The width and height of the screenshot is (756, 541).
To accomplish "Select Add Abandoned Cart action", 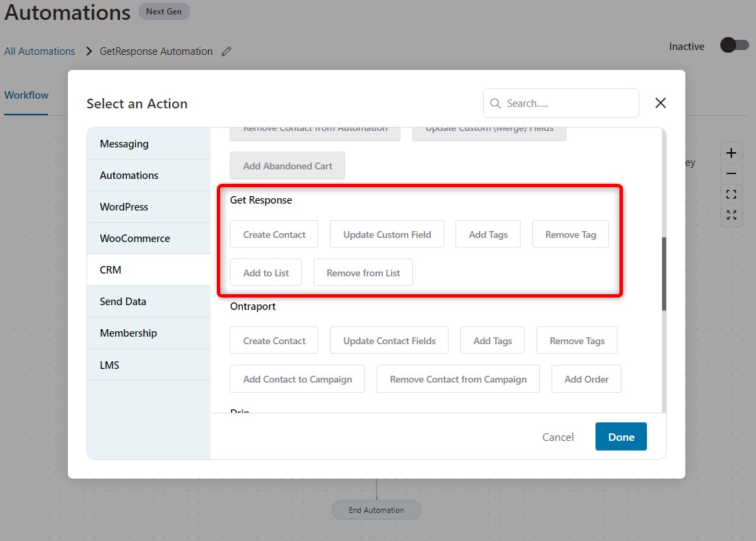I will point(287,166).
